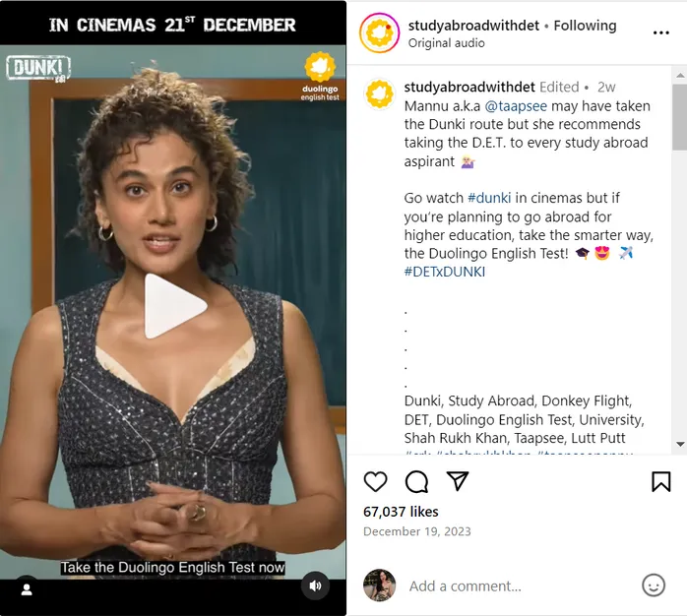The width and height of the screenshot is (687, 616).
Task: Open the emoji picker smiley icon
Action: pyautogui.click(x=654, y=585)
